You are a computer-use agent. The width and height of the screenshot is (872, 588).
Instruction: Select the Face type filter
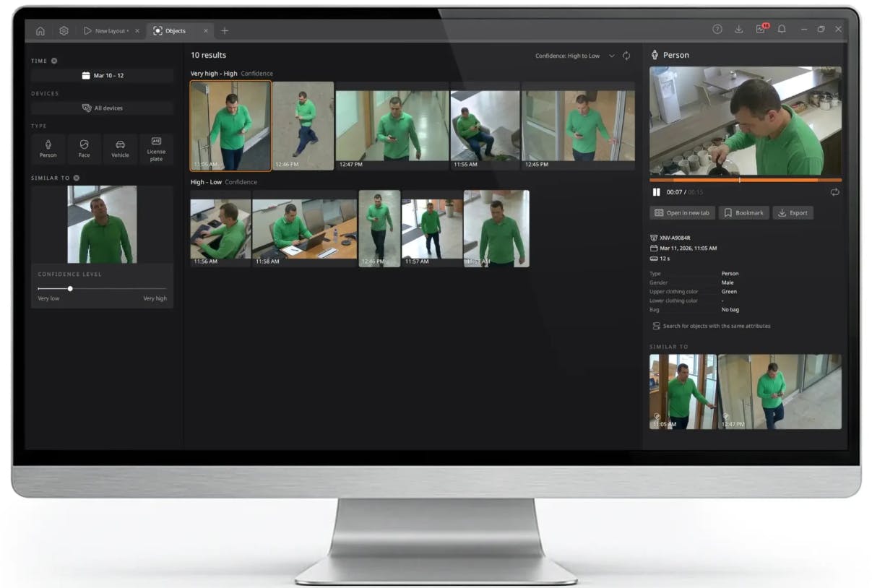(84, 150)
